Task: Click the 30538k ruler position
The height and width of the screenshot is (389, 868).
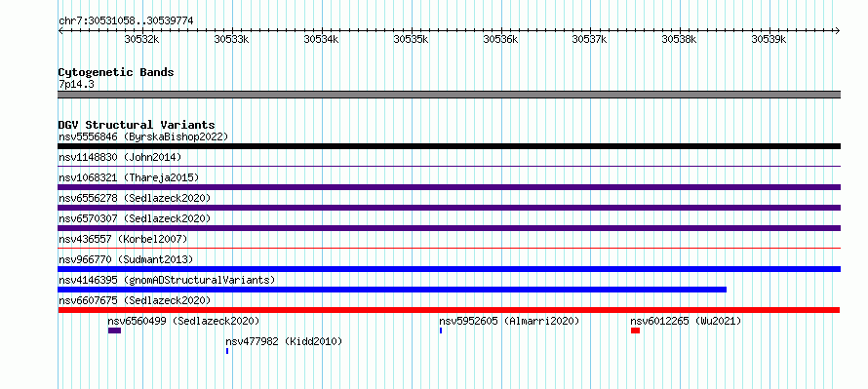Action: pos(679,39)
